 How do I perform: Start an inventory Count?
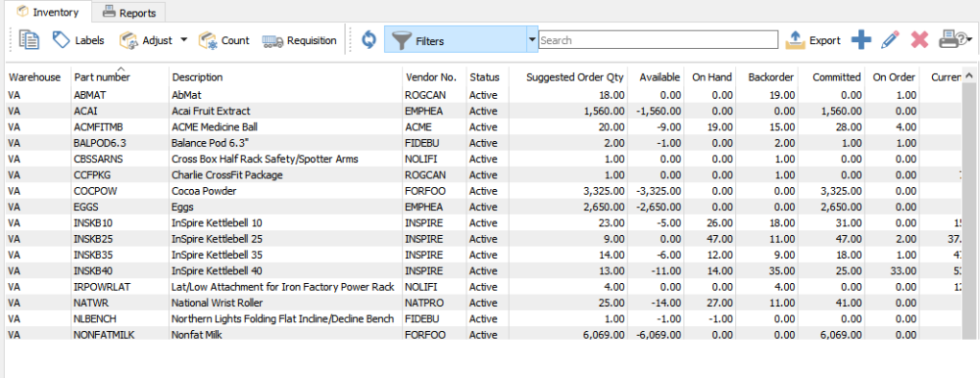223,40
